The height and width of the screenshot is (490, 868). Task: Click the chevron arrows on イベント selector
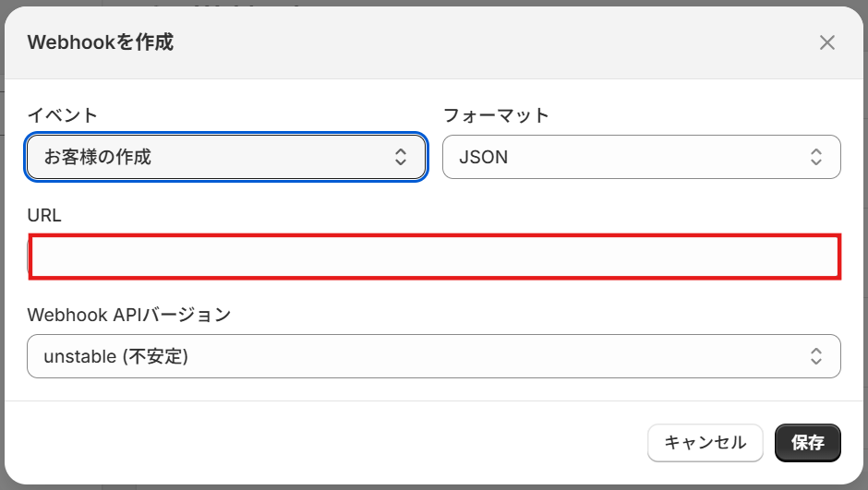pos(401,157)
